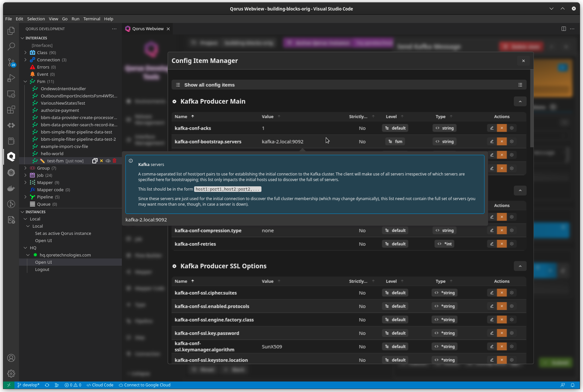Open the Help menu

[x=109, y=19]
